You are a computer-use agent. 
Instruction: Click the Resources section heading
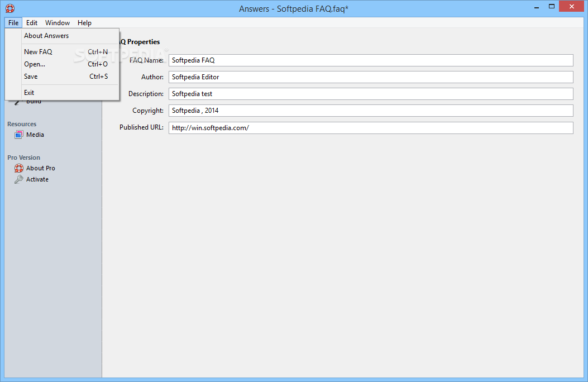(x=22, y=124)
